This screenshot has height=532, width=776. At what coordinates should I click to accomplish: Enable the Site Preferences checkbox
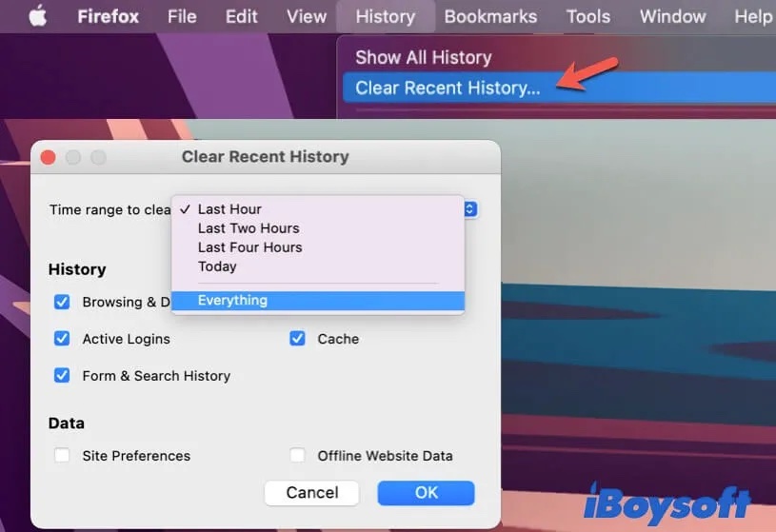(x=62, y=456)
